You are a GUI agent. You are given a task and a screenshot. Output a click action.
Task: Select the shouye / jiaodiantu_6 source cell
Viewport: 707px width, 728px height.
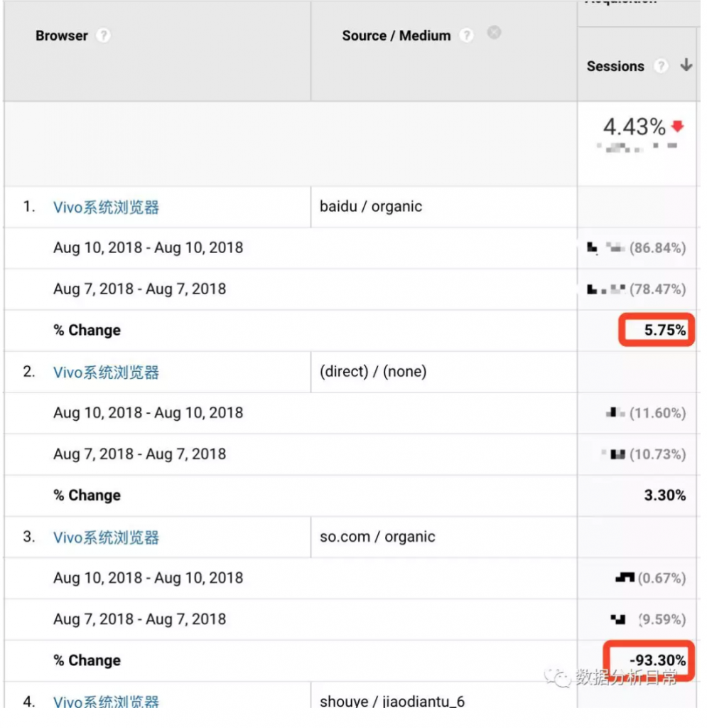coord(392,702)
